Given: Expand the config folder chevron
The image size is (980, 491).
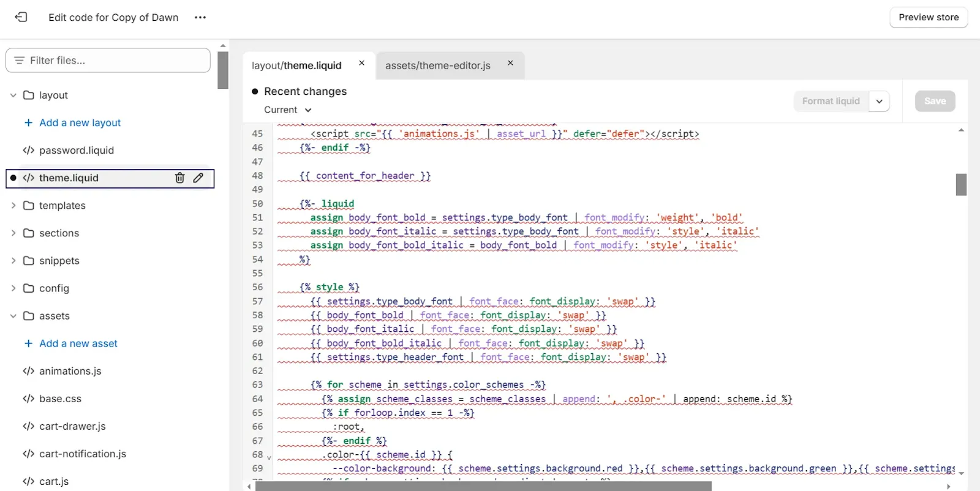Looking at the screenshot, I should pyautogui.click(x=13, y=288).
